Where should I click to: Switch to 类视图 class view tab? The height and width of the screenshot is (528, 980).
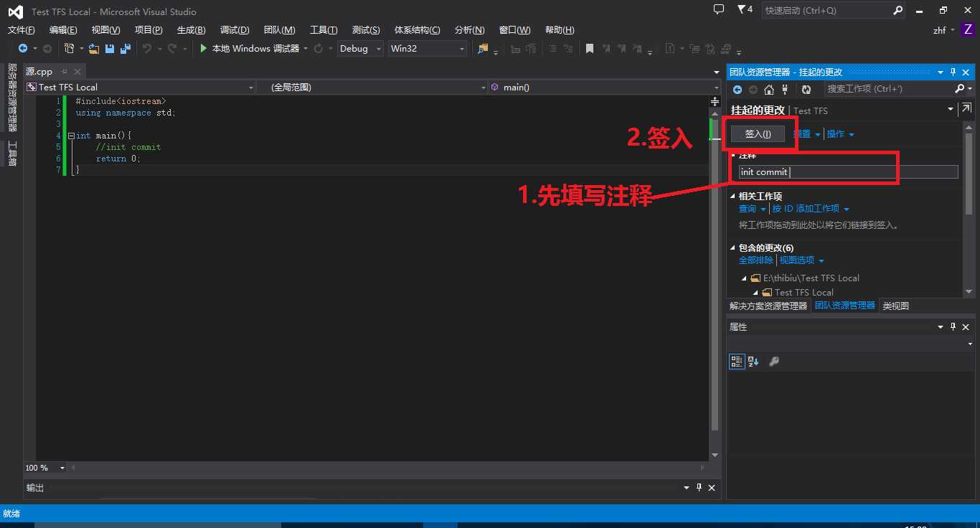895,306
